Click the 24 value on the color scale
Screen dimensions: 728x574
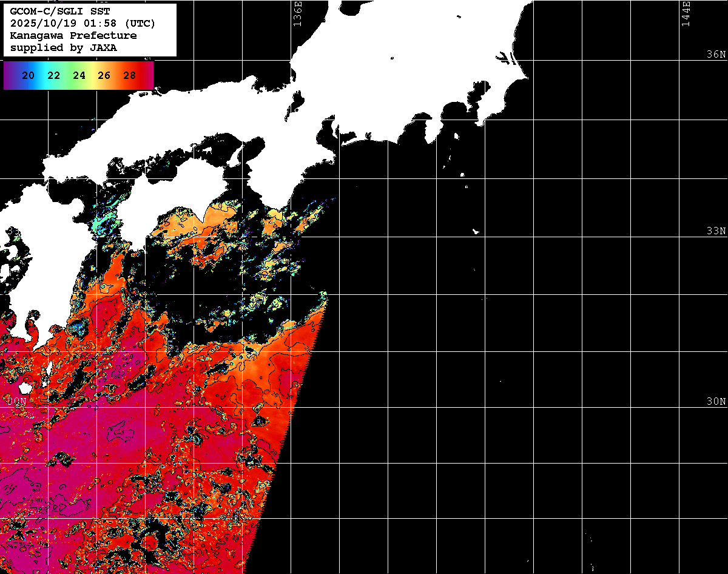(79, 76)
